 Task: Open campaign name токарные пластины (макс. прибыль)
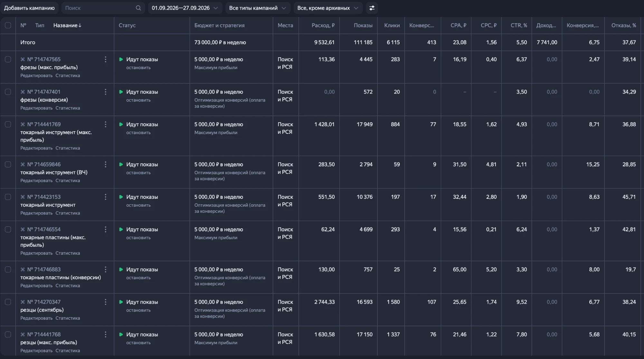(53, 241)
